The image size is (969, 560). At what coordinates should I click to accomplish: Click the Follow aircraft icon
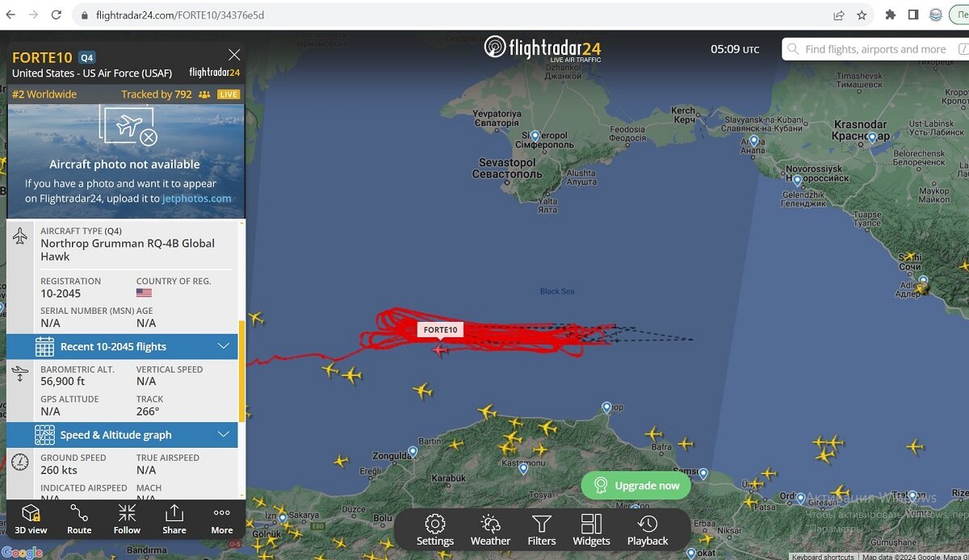point(127,519)
